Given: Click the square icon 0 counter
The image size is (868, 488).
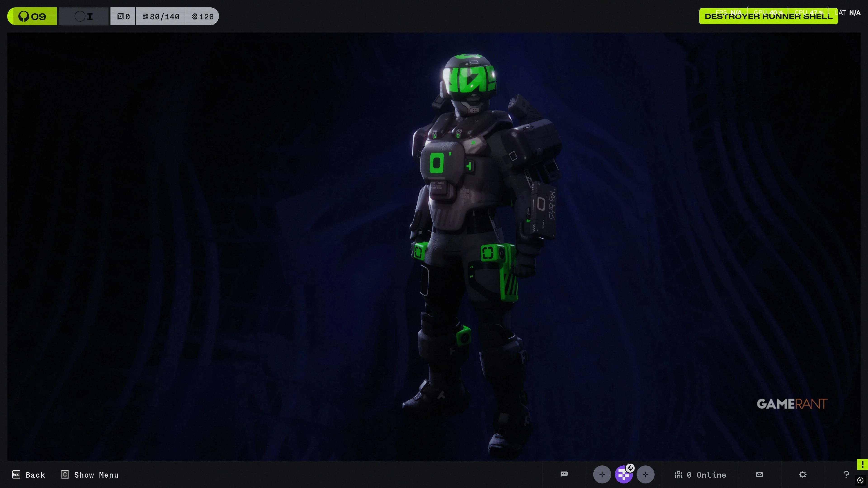Looking at the screenshot, I should [x=123, y=16].
